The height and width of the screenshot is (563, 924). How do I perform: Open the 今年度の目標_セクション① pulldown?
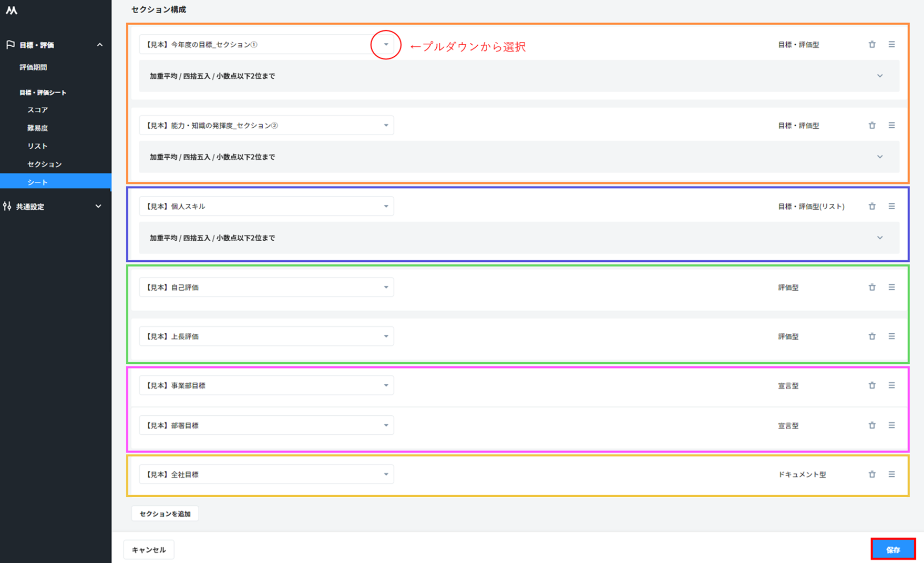386,45
